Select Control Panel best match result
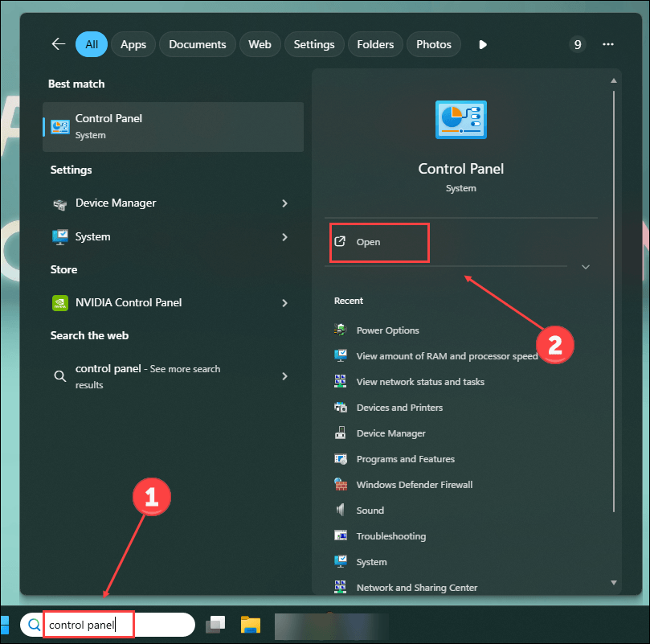 [x=173, y=126]
